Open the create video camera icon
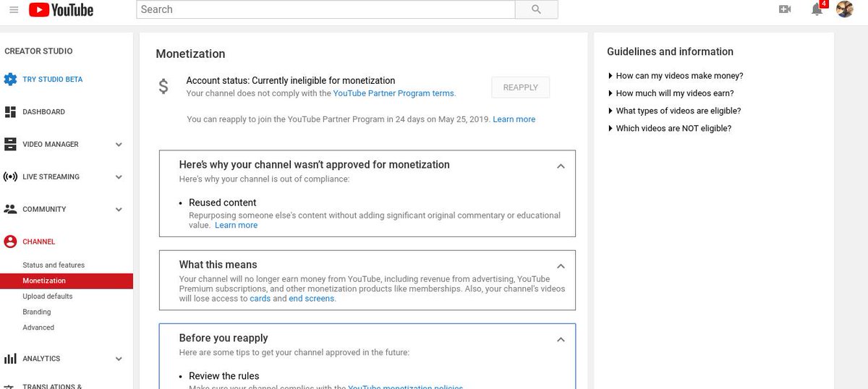The image size is (868, 389). point(785,9)
